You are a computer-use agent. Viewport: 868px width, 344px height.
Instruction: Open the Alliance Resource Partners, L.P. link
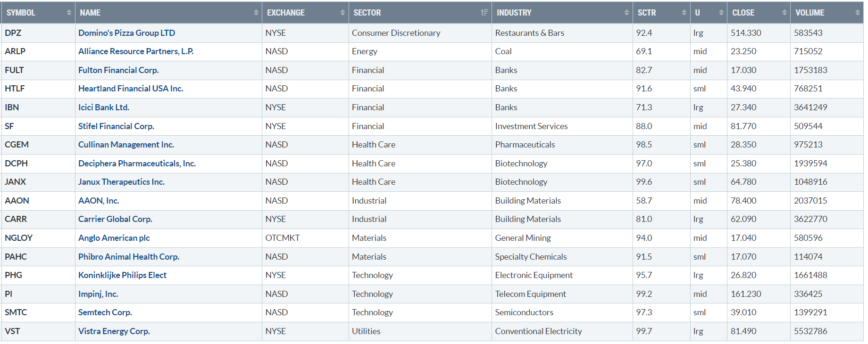(x=136, y=51)
